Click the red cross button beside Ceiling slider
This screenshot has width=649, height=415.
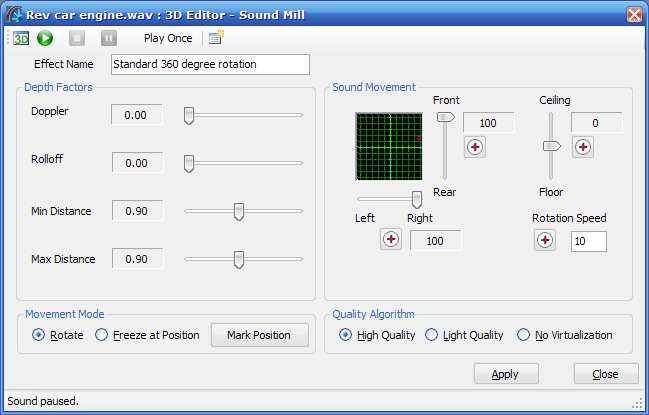pos(583,147)
